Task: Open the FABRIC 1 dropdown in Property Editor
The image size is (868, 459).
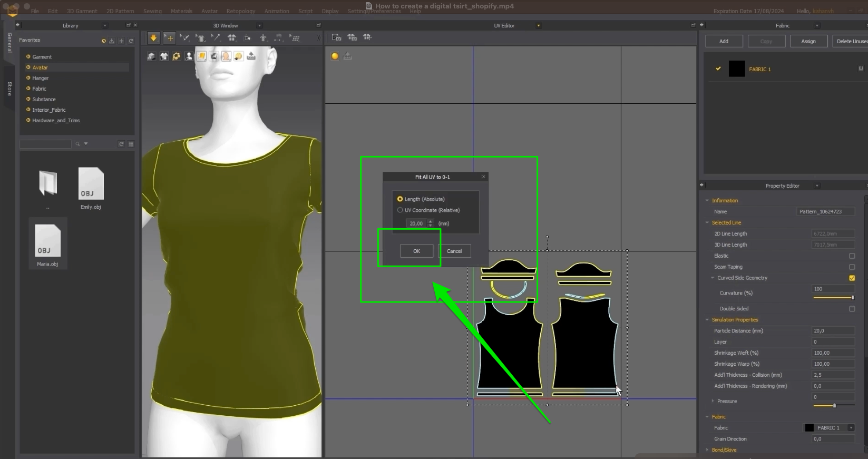Action: pos(851,428)
